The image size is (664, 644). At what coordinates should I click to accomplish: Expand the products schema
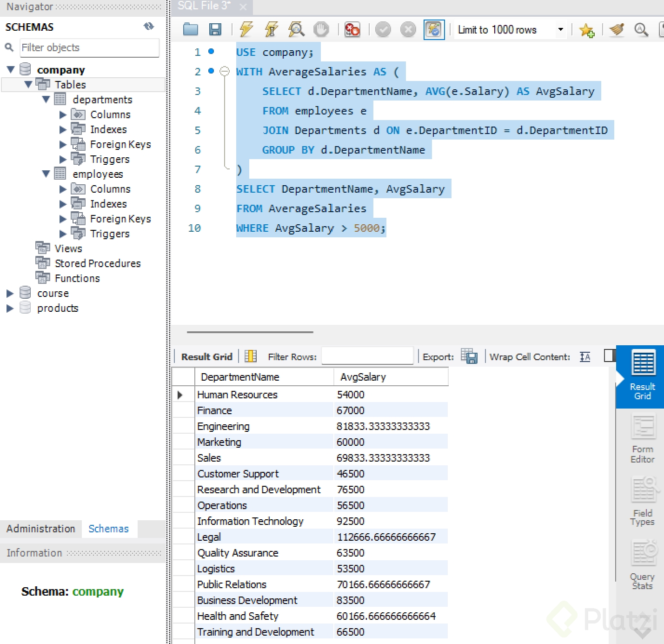[10, 308]
